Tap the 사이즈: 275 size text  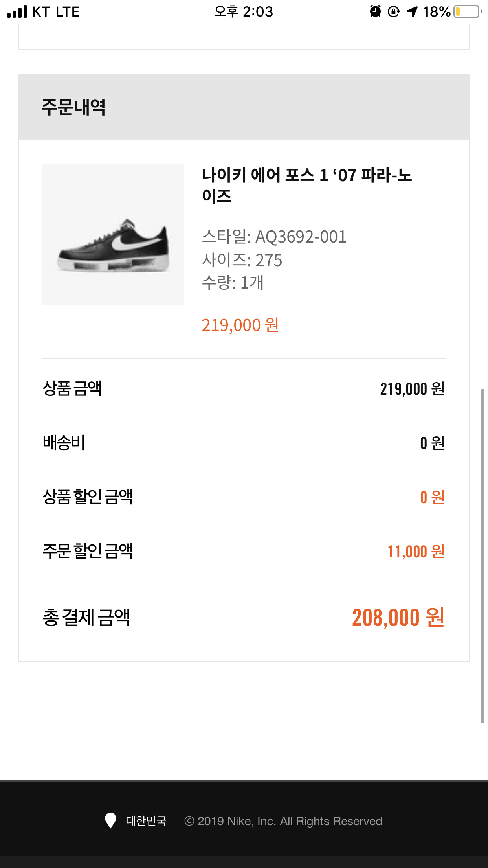pyautogui.click(x=242, y=260)
